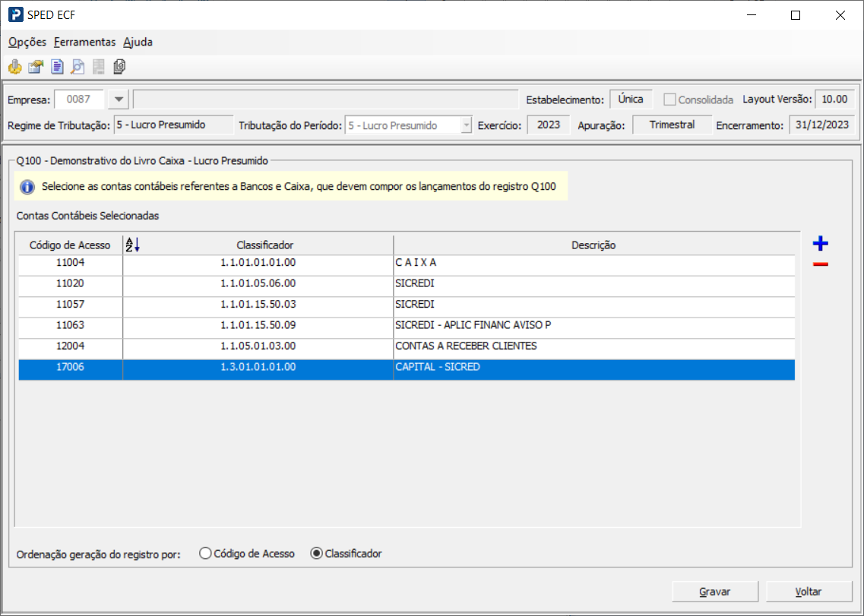The height and width of the screenshot is (616, 864).
Task: Click the document with magnifier toolbar icon
Action: pyautogui.click(x=78, y=67)
